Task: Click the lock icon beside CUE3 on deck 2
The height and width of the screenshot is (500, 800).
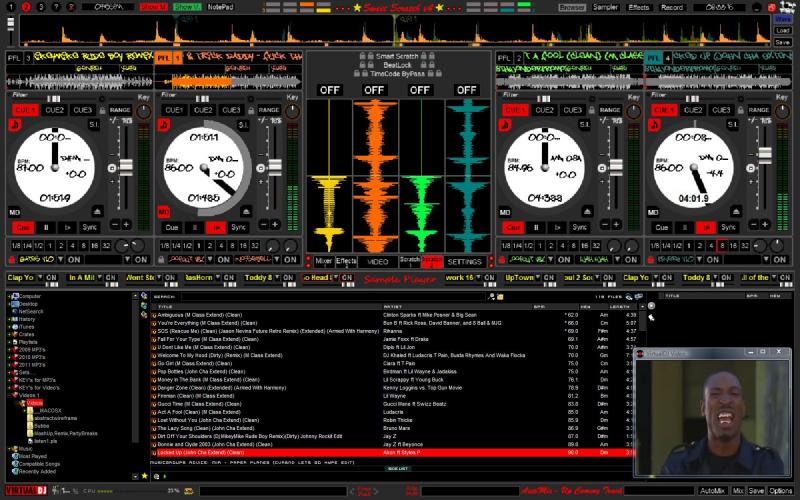Action: click(x=592, y=110)
